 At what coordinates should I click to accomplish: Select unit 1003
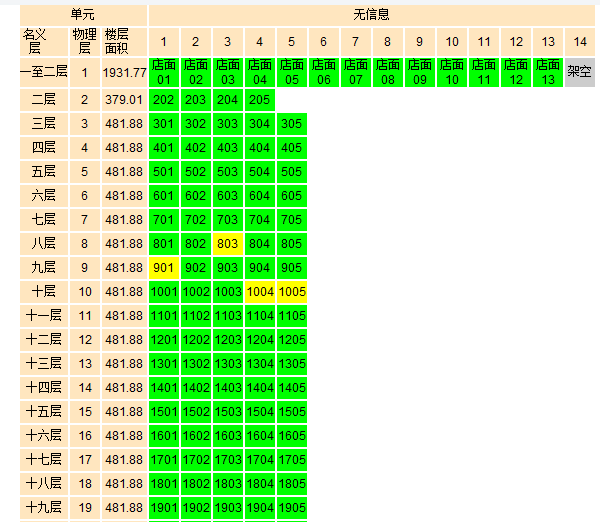228,292
